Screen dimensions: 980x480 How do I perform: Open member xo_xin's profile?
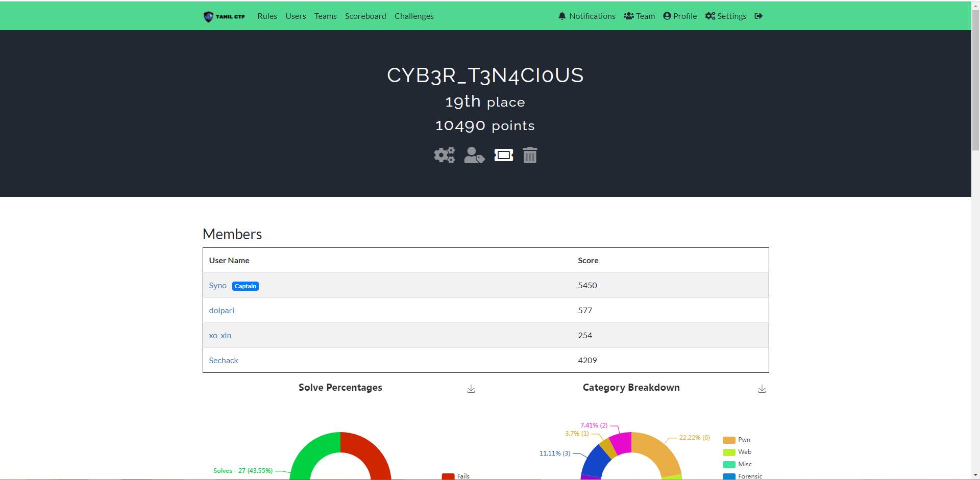pyautogui.click(x=220, y=336)
